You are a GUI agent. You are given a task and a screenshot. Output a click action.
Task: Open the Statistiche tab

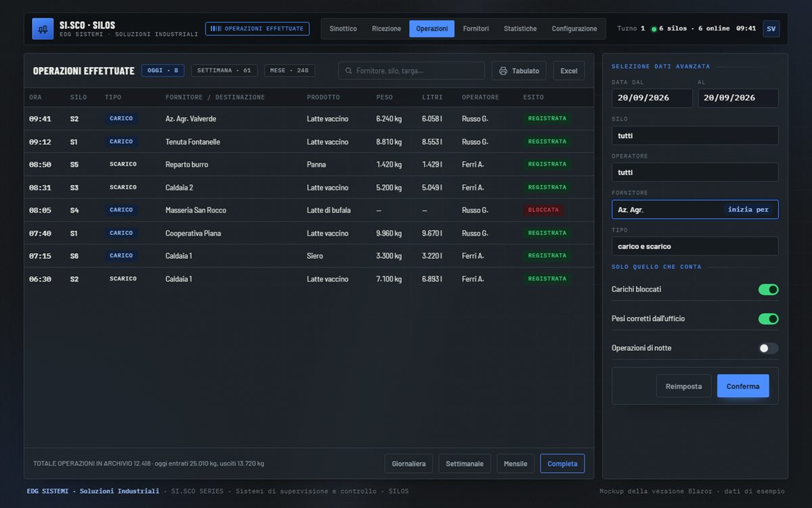(x=520, y=28)
